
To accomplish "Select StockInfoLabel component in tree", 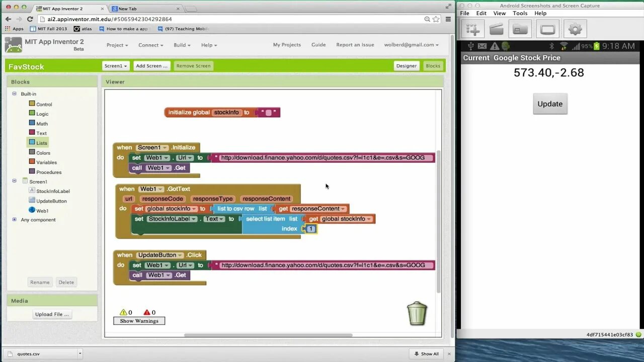I will coord(49,191).
